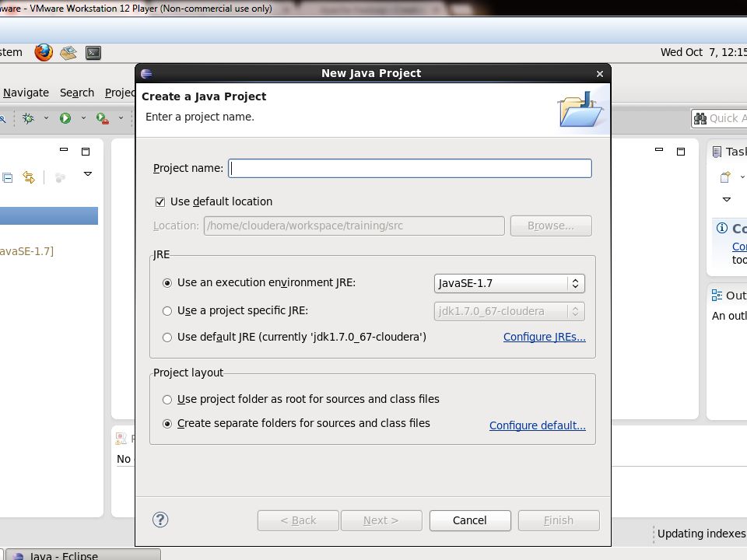The image size is (747, 560).
Task: Click Collapse All in Package Explorer
Action: coord(7,177)
